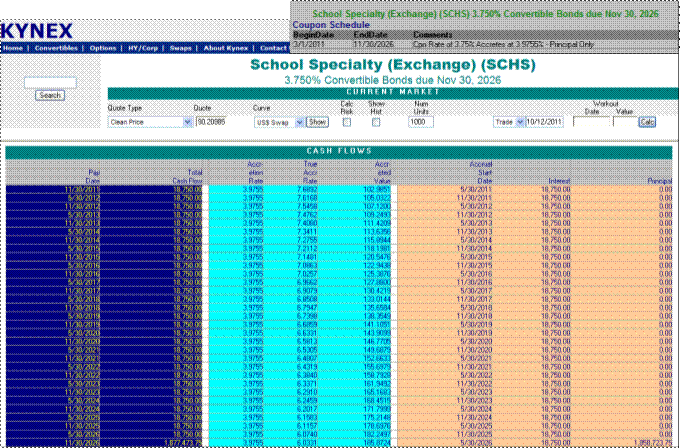680x448 pixels.
Task: Click the Interest column header
Action: [559, 181]
